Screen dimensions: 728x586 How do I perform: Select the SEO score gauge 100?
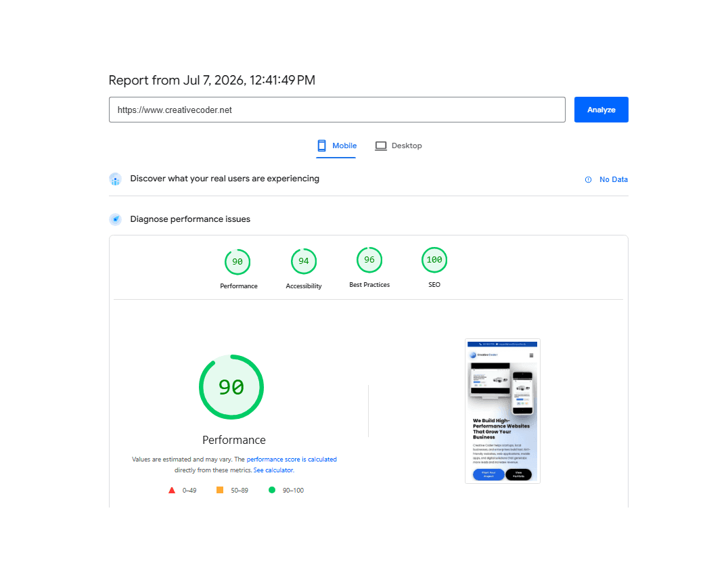pyautogui.click(x=434, y=260)
